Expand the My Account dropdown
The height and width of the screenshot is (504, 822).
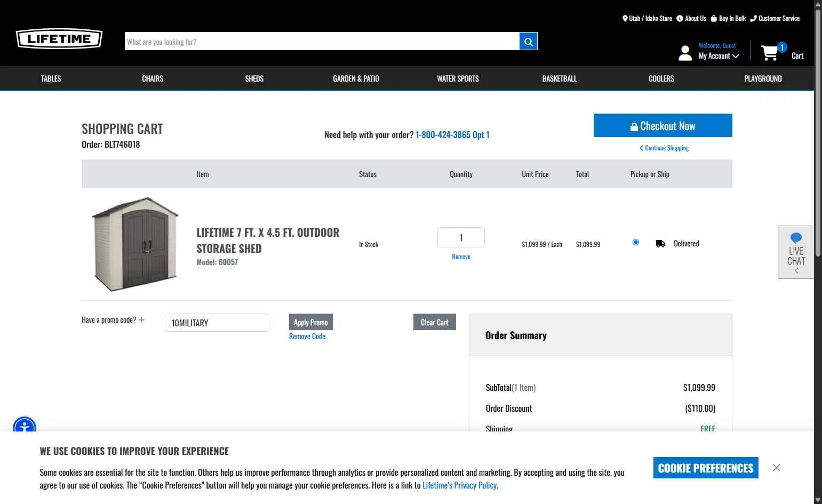pos(719,56)
